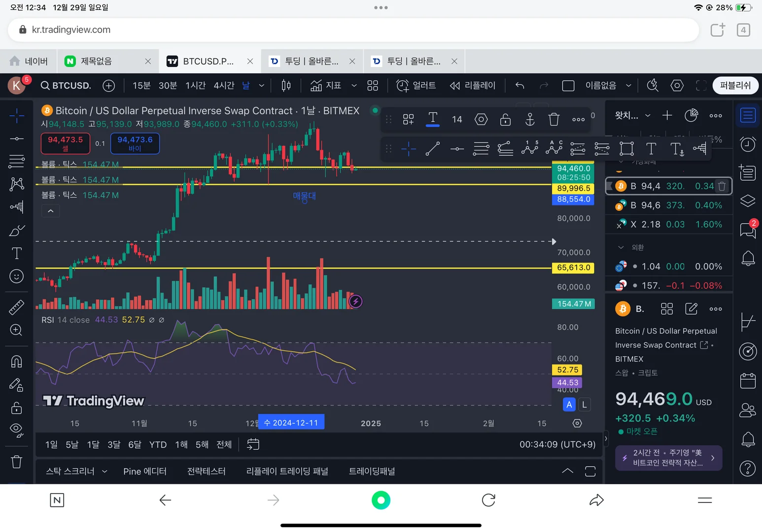Open the go-to-date calendar icon

coord(253,444)
